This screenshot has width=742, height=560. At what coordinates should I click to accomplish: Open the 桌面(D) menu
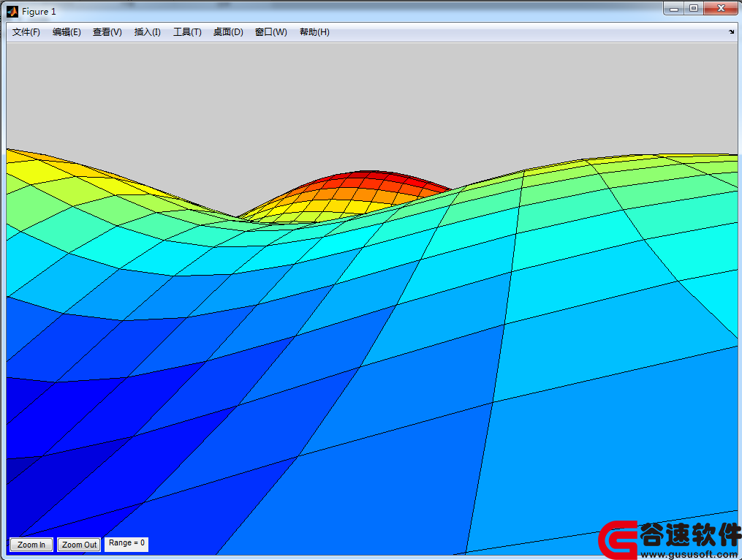click(x=228, y=32)
